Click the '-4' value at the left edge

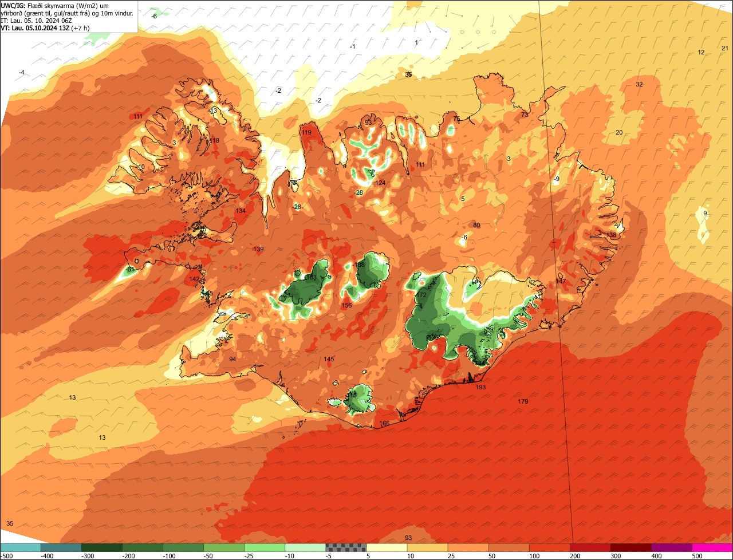tap(22, 72)
